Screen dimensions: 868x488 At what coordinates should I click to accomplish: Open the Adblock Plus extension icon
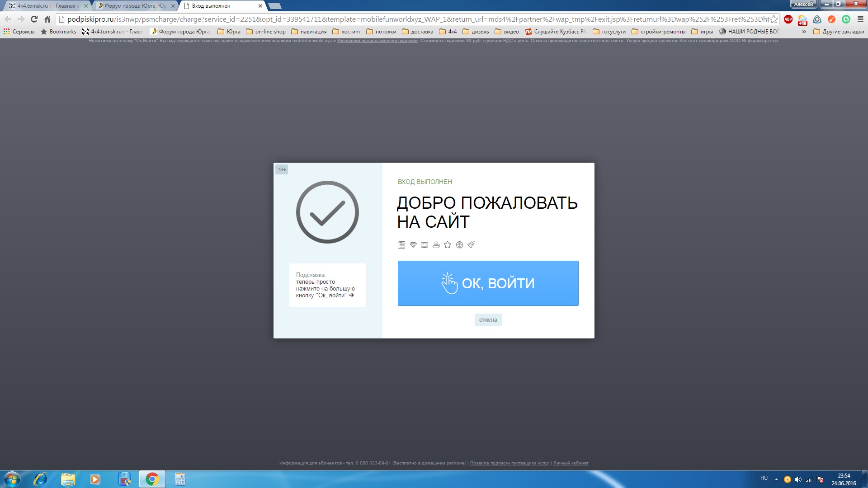pyautogui.click(x=788, y=19)
